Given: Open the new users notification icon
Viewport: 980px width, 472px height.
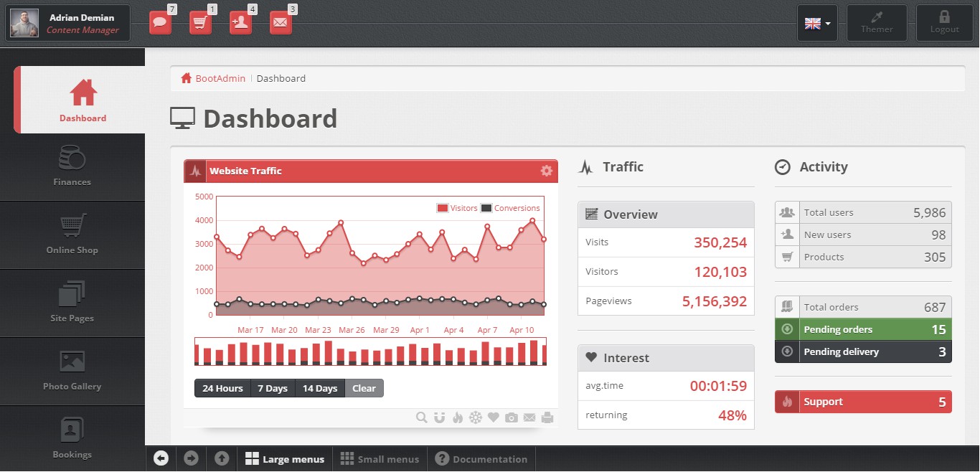Looking at the screenshot, I should (x=241, y=23).
